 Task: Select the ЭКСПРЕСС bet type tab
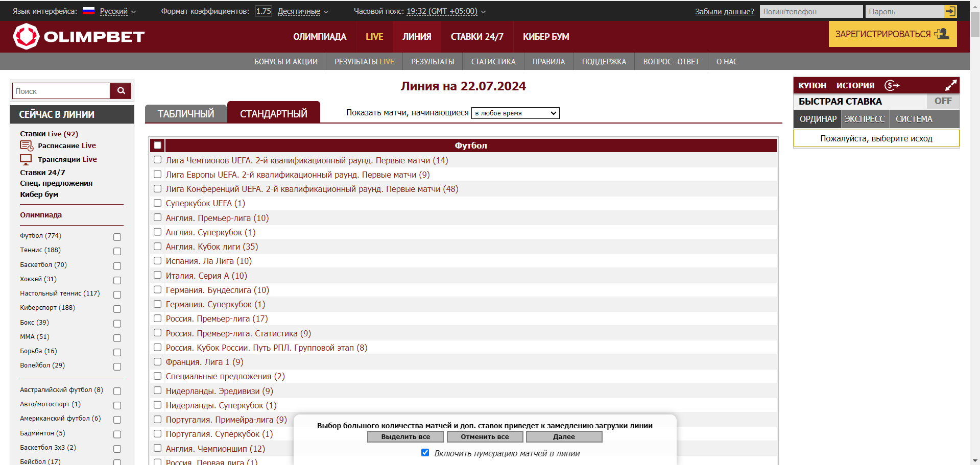tap(865, 119)
